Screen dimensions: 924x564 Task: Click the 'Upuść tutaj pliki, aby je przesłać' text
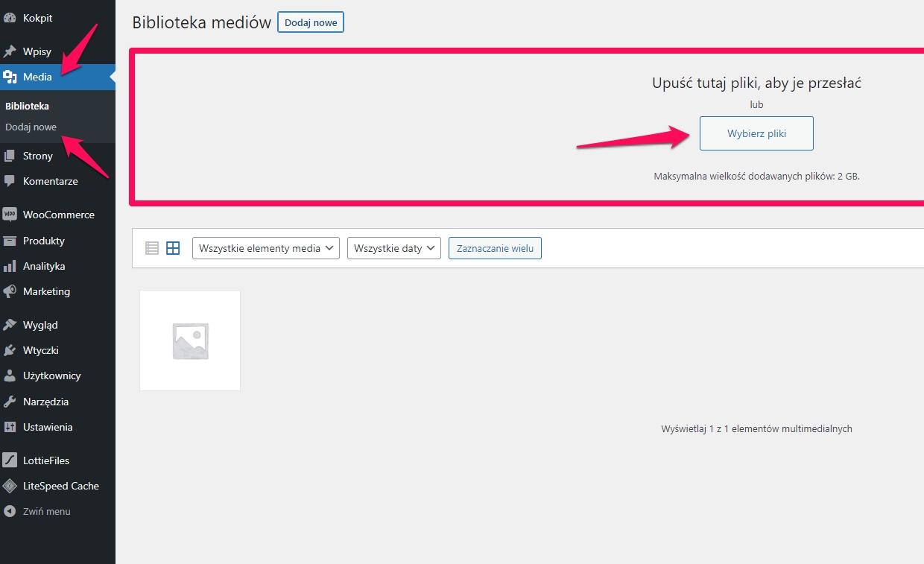[757, 83]
